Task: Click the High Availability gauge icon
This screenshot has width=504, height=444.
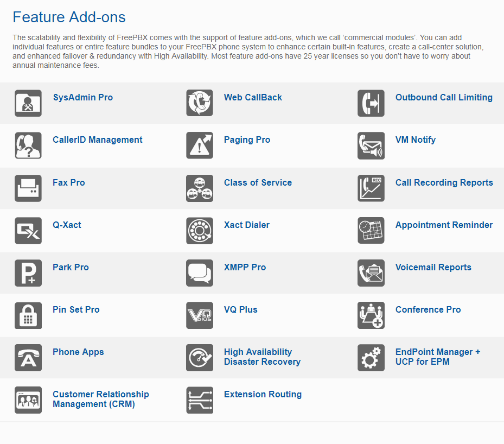Action: pyautogui.click(x=200, y=358)
